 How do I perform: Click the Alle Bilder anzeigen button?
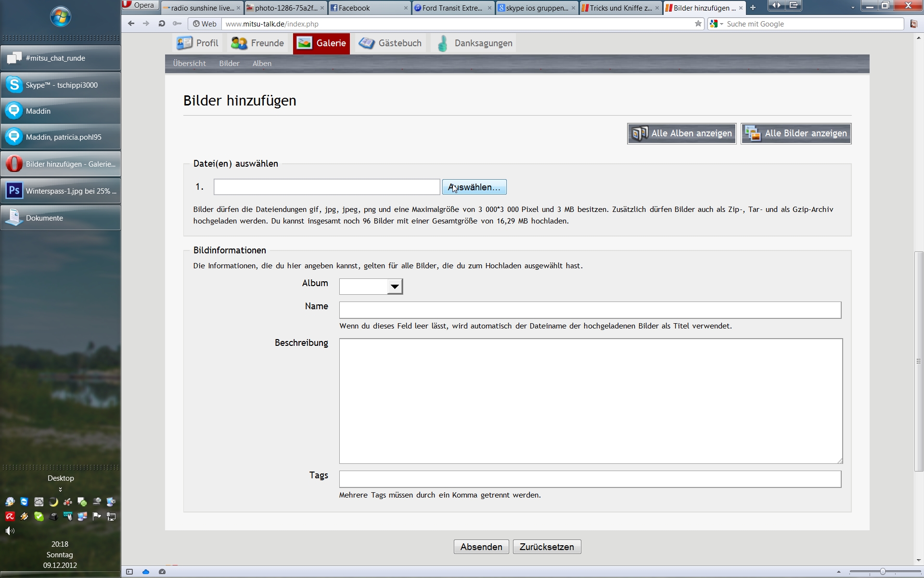(x=796, y=133)
